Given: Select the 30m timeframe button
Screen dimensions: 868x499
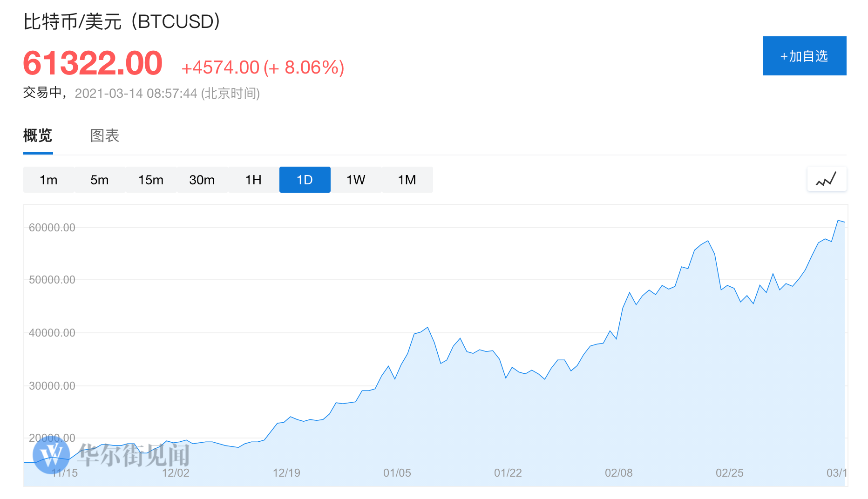Looking at the screenshot, I should pos(202,180).
